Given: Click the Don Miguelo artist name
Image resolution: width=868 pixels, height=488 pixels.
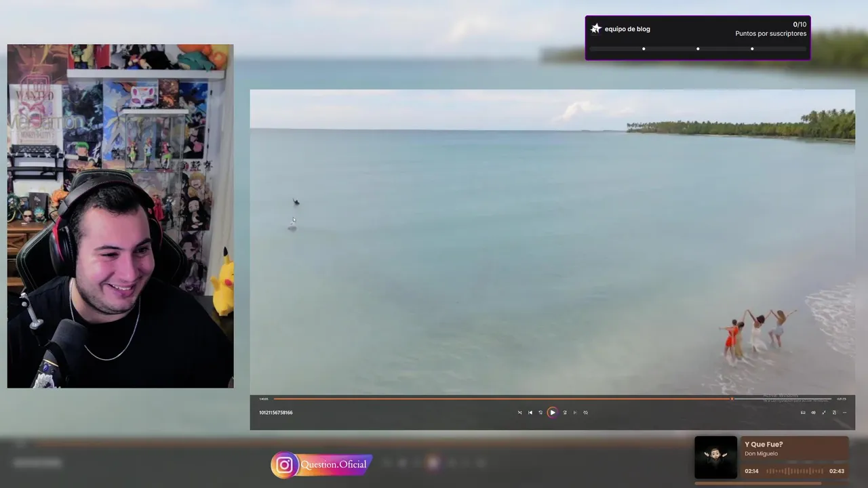Looking at the screenshot, I should pyautogui.click(x=762, y=453).
